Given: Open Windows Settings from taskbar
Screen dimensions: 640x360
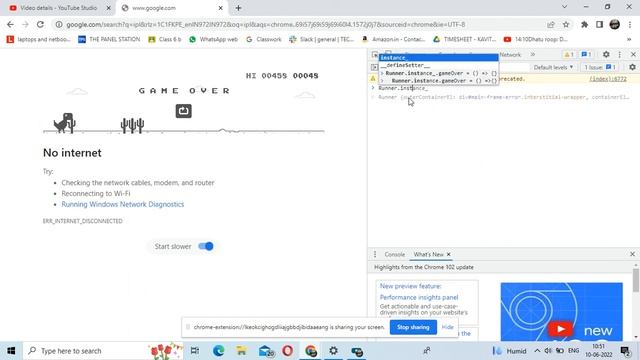Looking at the screenshot, I should pos(333,351).
